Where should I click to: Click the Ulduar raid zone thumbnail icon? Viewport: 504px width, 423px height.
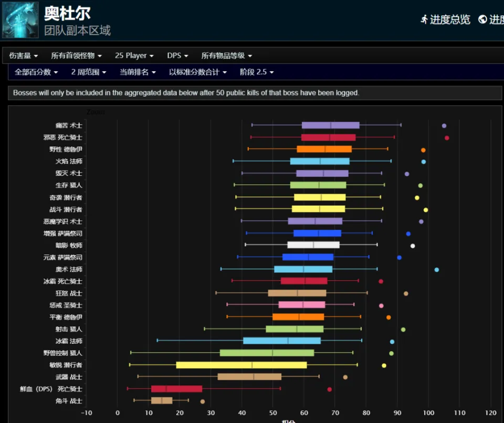(20, 20)
